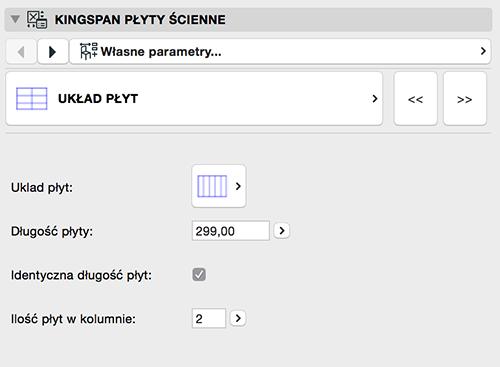Click the UKŁAD PŁYT grid layout icon

(x=32, y=99)
